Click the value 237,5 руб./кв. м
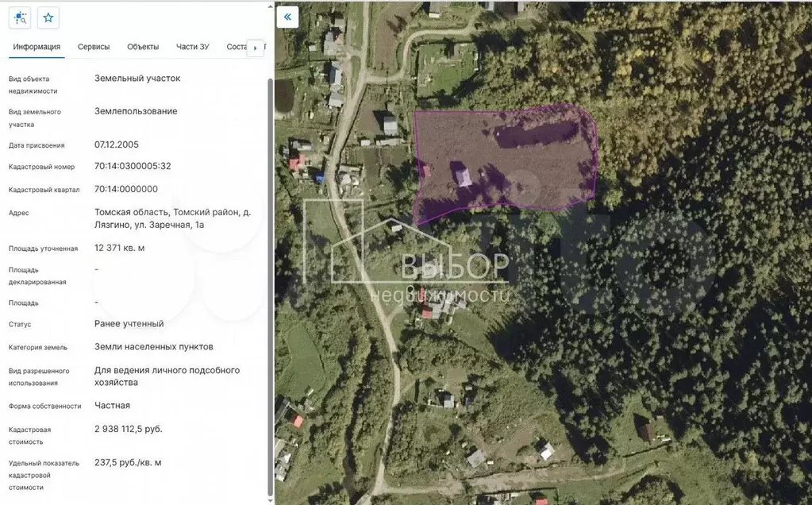This screenshot has height=505, width=812. click(x=128, y=463)
